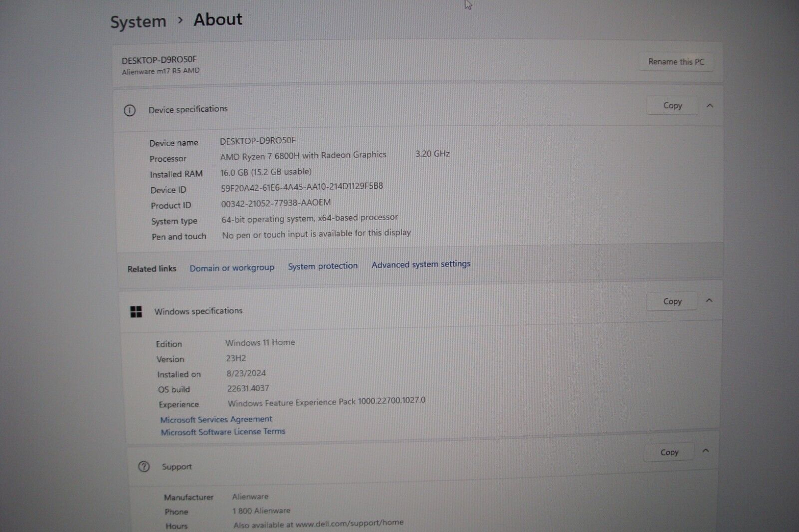The width and height of the screenshot is (799, 532).
Task: Select the 3.20 GHz processor speed
Action: pyautogui.click(x=432, y=154)
